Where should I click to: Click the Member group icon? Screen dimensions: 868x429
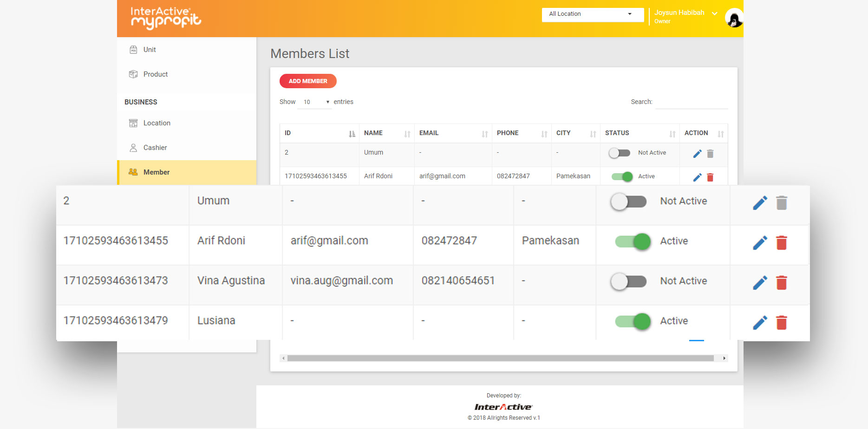pyautogui.click(x=133, y=172)
